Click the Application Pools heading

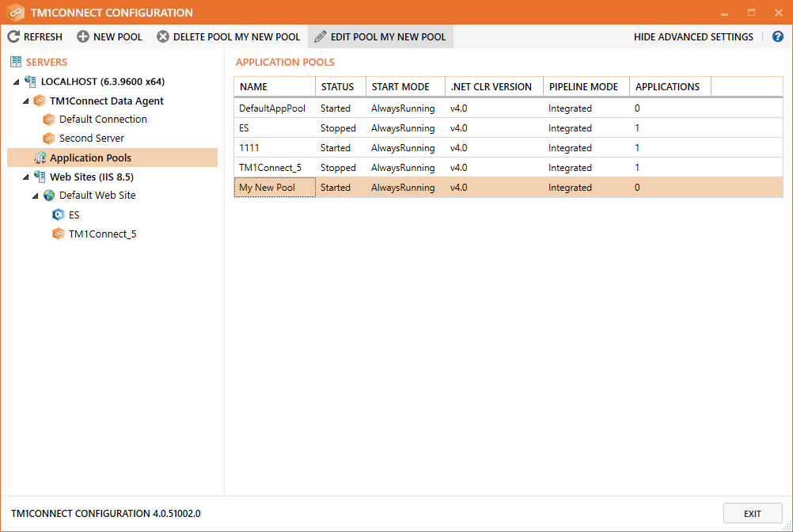[x=285, y=63]
